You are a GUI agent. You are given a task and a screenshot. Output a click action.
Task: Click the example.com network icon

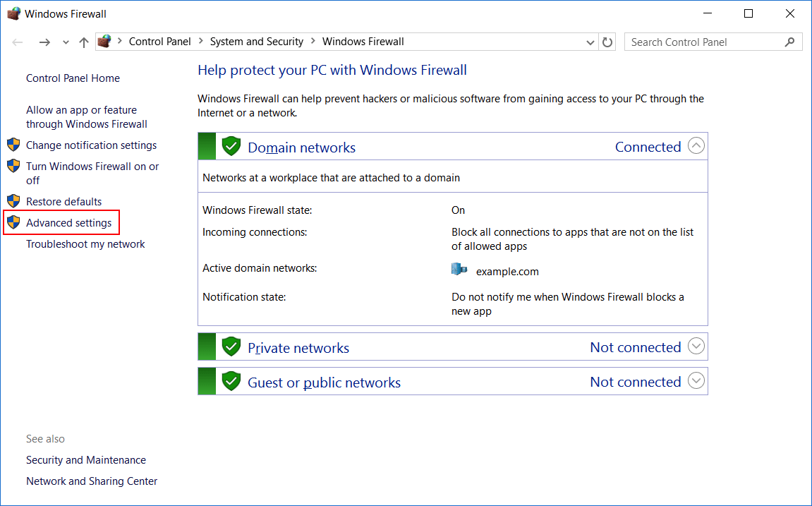(459, 270)
